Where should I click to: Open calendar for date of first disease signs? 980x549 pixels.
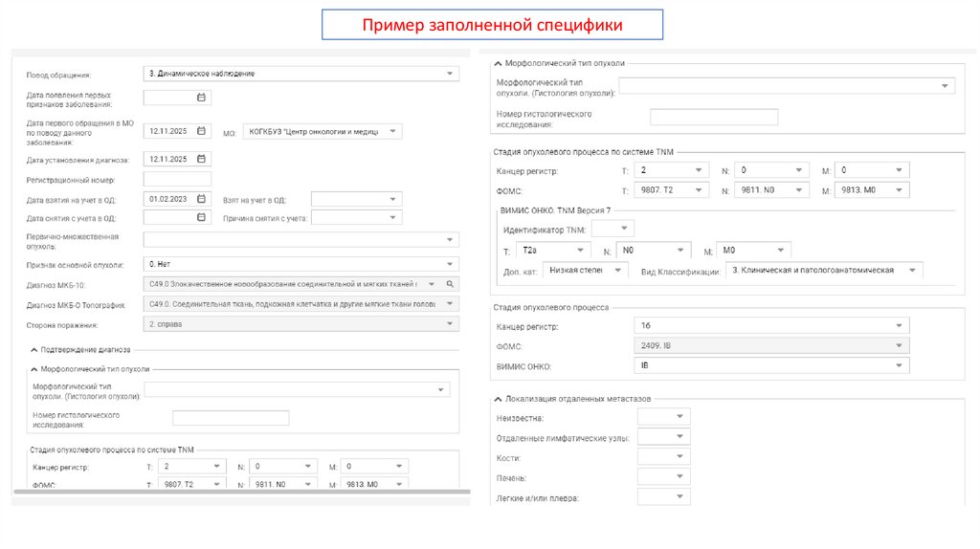[x=201, y=98]
